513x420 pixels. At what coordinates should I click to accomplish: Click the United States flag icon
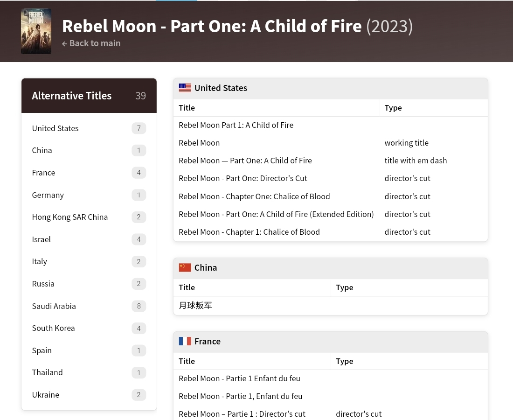[x=185, y=88]
